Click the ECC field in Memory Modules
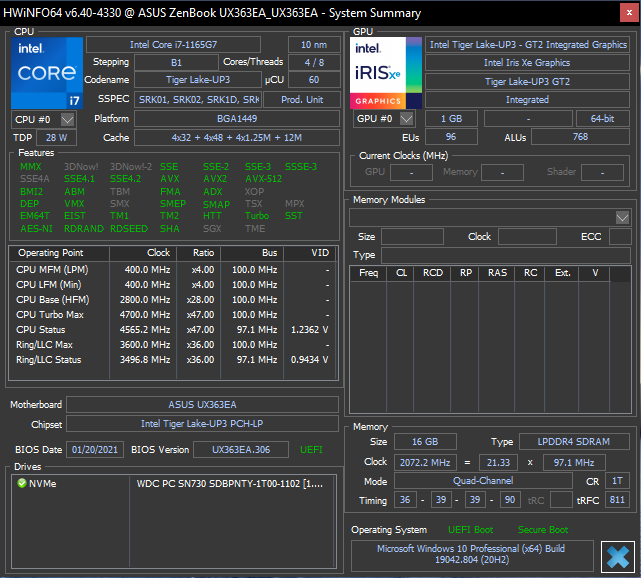 click(x=620, y=237)
